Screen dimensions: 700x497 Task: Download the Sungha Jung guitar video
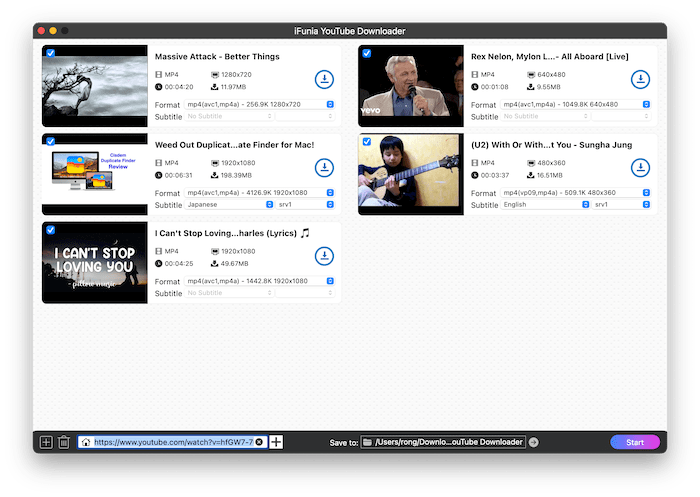pos(640,168)
